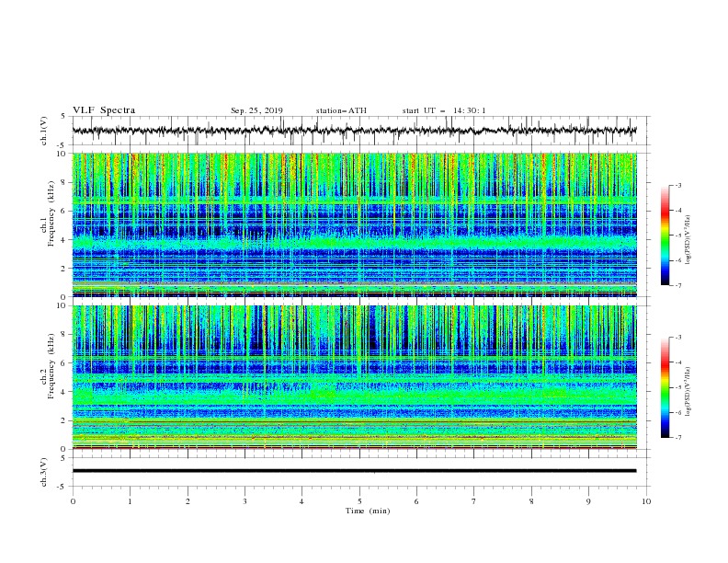The width and height of the screenshot is (728, 563).
Task: Select the ch.1 "Frequency (kHz)" axis label
Action: [51, 214]
